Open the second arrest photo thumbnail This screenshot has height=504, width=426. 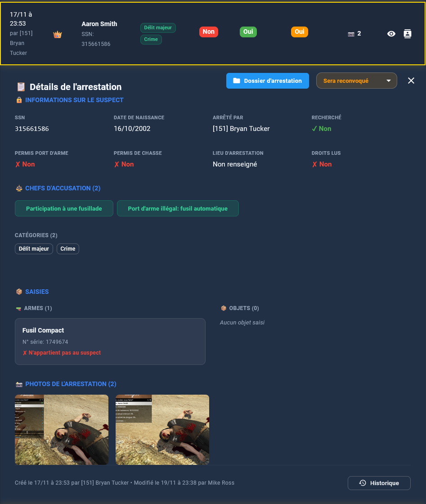pos(162,429)
